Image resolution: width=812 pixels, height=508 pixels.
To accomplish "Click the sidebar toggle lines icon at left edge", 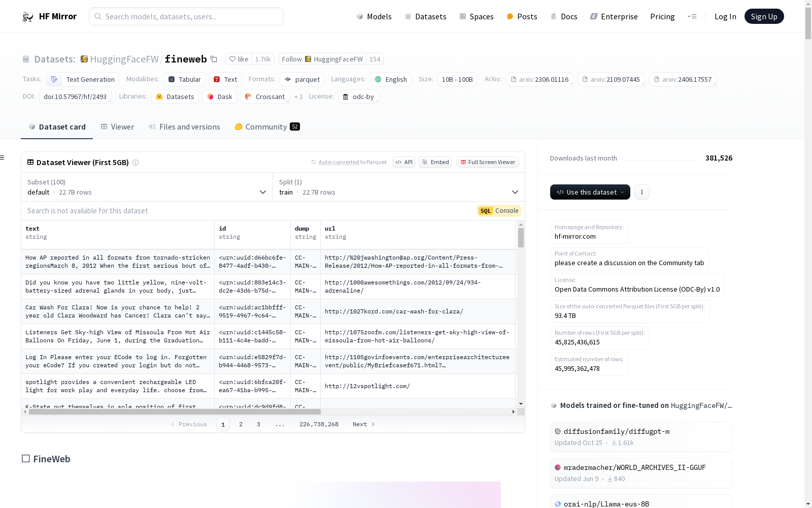I will 2,157.
